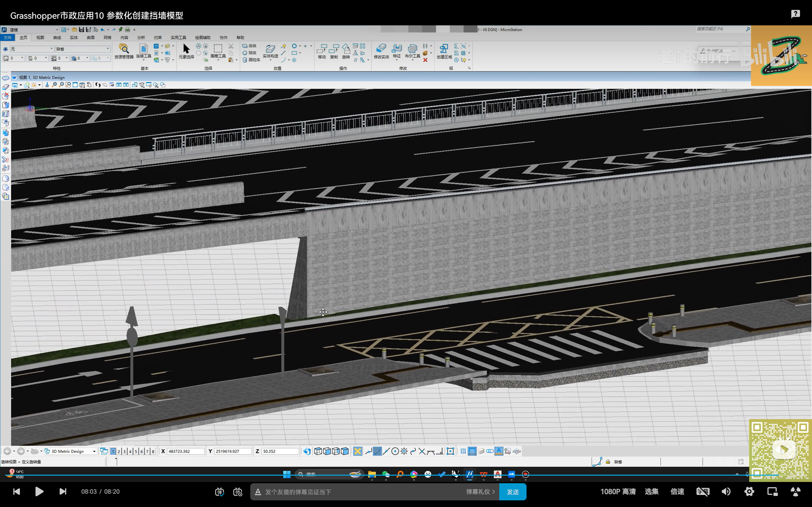
Task: Open the 文件 file menu
Action: (7, 38)
